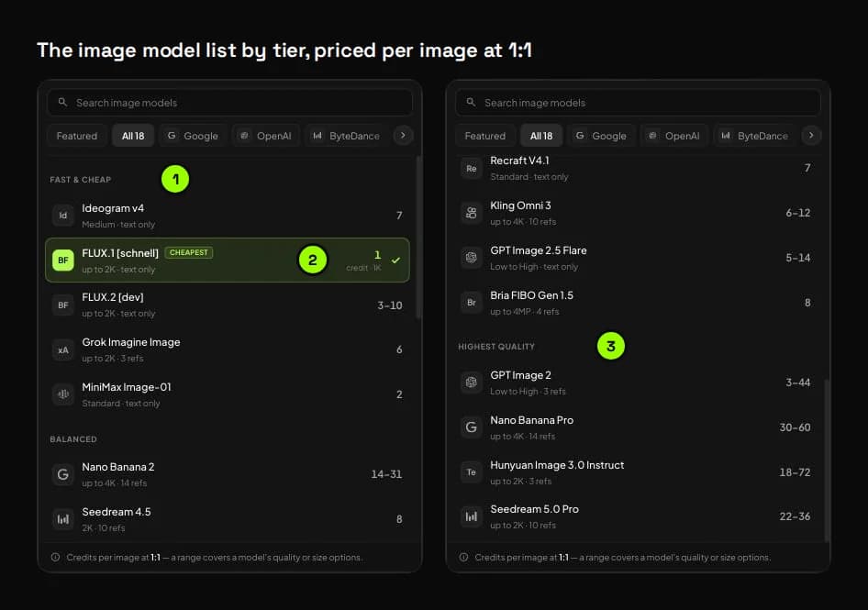Click the 14–31 credit price value

(386, 474)
